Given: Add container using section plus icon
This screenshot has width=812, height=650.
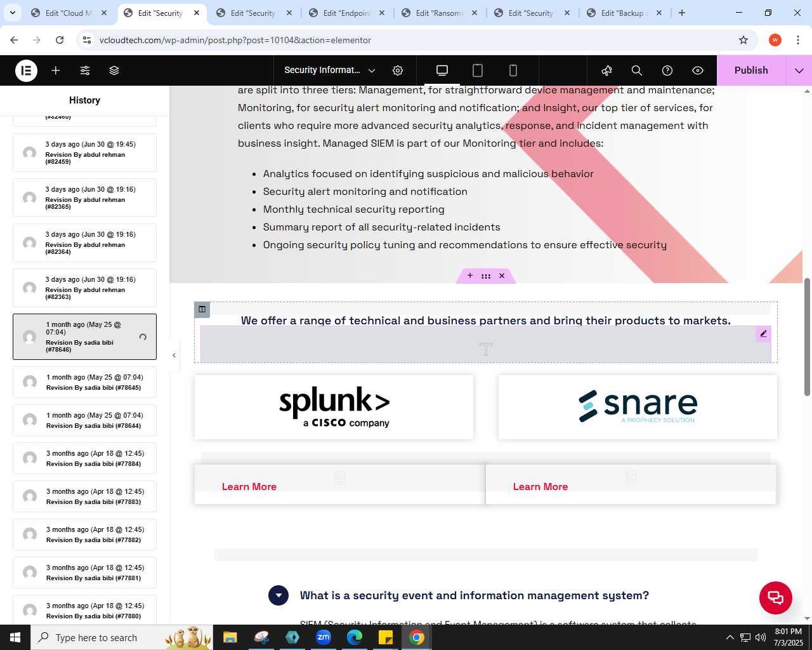Looking at the screenshot, I should [470, 275].
